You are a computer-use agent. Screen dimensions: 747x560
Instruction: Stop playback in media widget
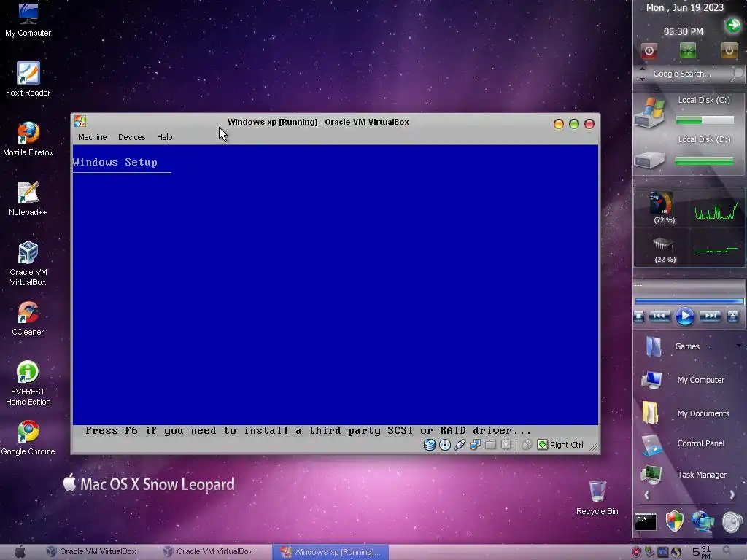coord(639,316)
